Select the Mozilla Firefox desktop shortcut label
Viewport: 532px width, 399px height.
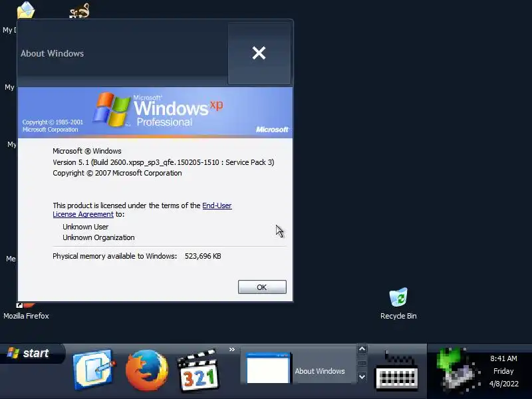click(26, 316)
